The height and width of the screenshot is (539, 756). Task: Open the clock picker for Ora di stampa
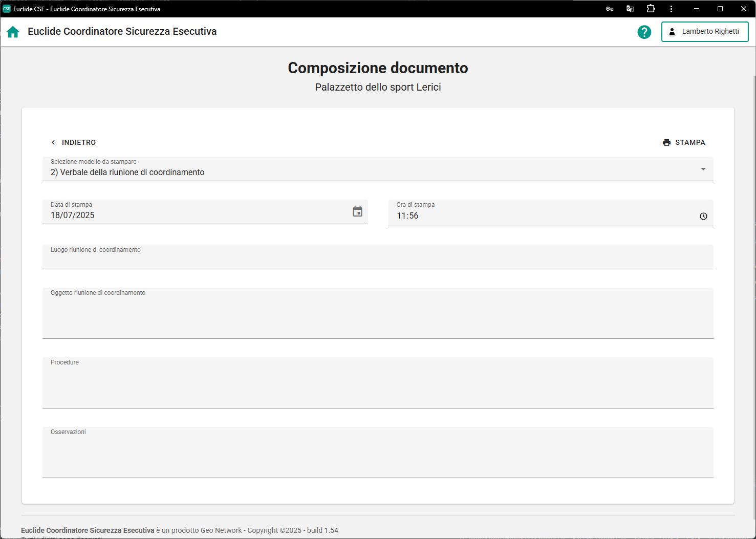(x=703, y=216)
